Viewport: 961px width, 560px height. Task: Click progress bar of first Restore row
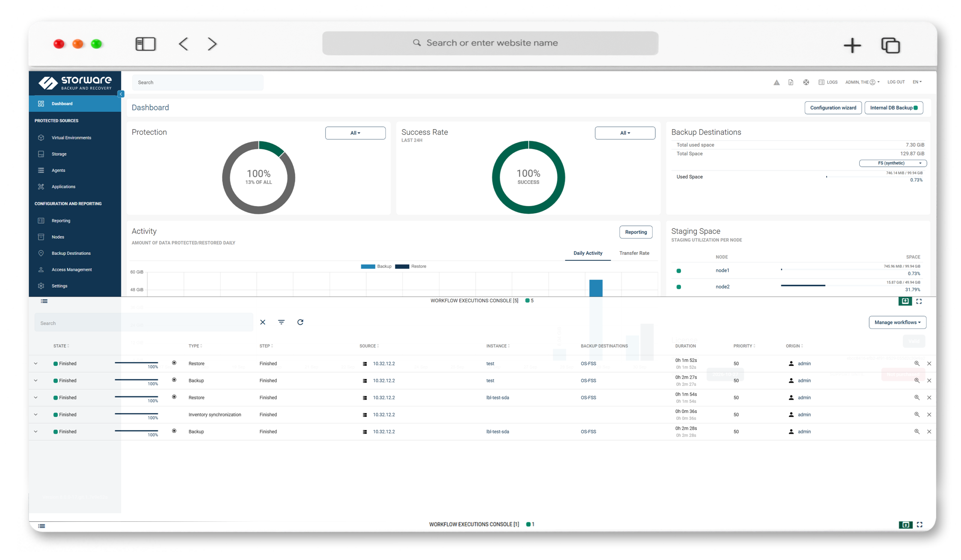[x=136, y=363]
